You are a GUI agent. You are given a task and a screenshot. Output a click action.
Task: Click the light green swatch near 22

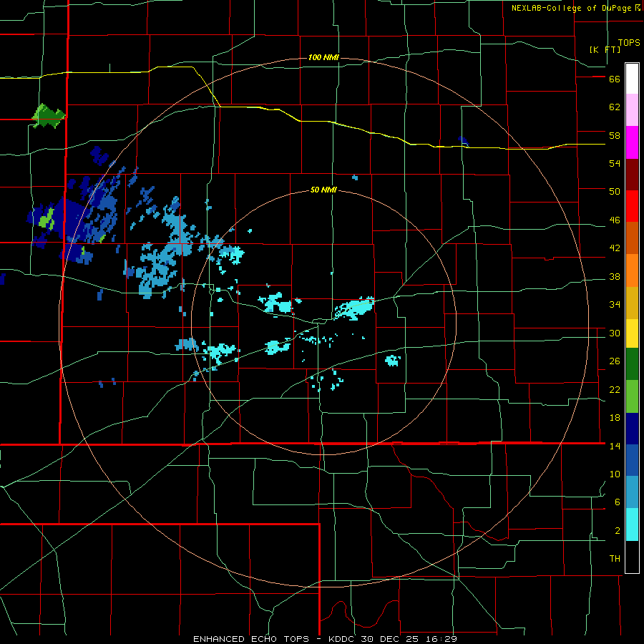click(632, 396)
